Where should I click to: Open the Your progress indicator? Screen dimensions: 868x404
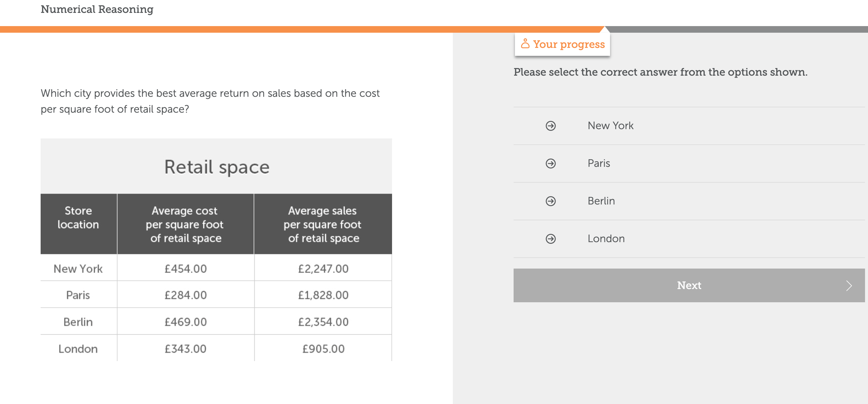pyautogui.click(x=562, y=44)
